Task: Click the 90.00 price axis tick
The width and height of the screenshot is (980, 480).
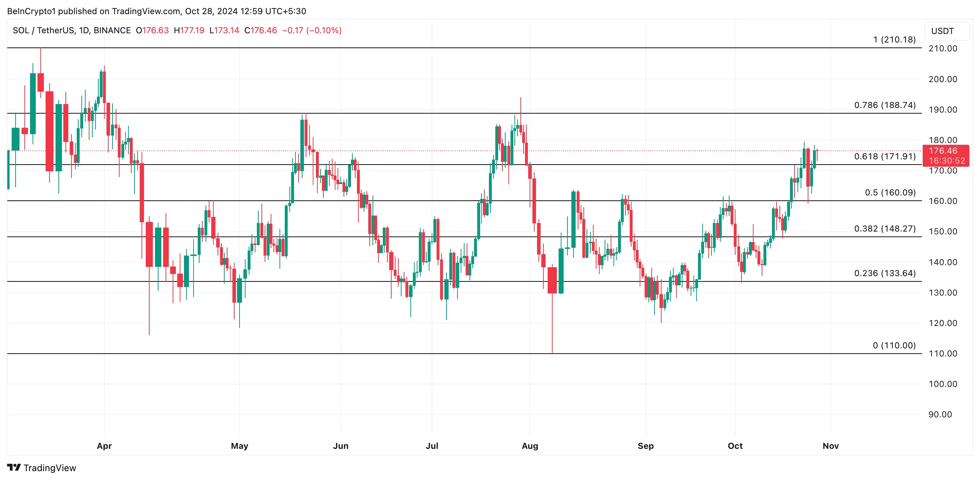Action: [x=940, y=415]
